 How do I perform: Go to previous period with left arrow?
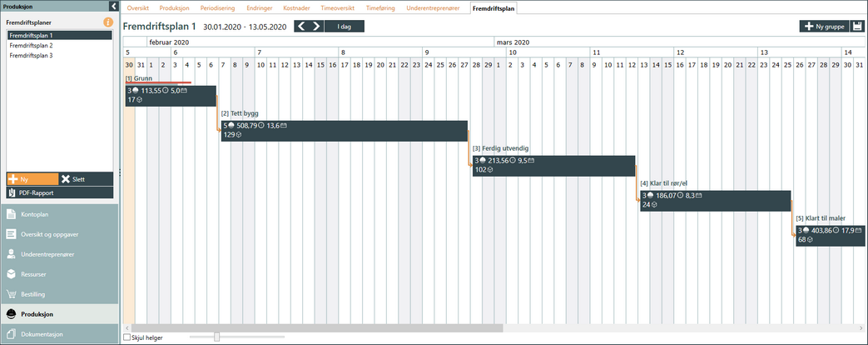[302, 27]
